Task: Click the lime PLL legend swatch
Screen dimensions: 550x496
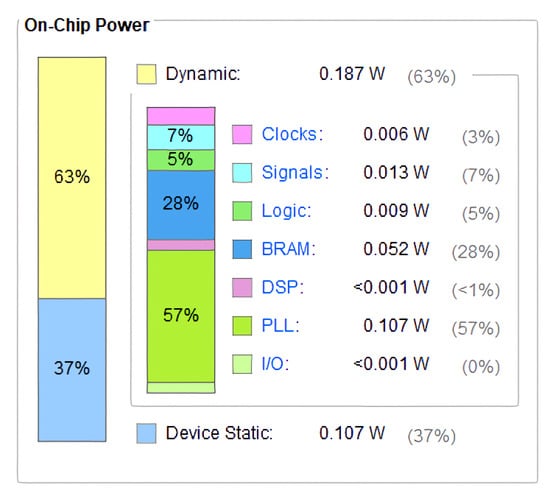Action: 242,326
